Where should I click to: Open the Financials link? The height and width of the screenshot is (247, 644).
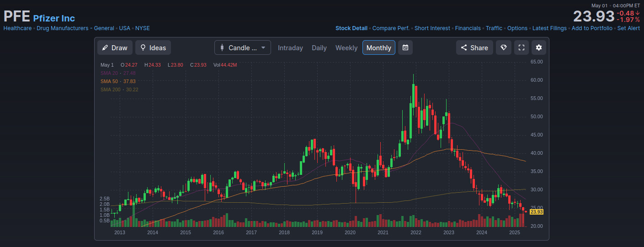point(468,28)
